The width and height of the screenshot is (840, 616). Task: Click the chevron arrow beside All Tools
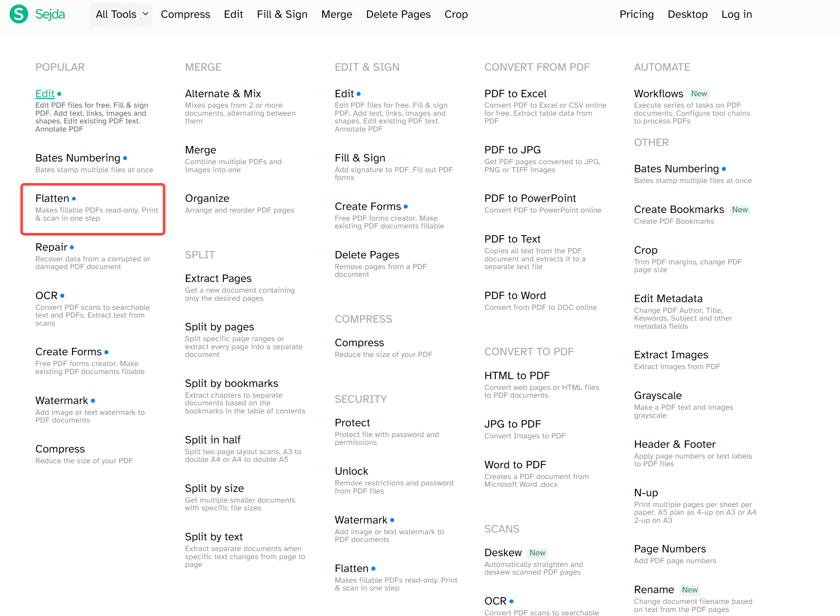(x=145, y=14)
